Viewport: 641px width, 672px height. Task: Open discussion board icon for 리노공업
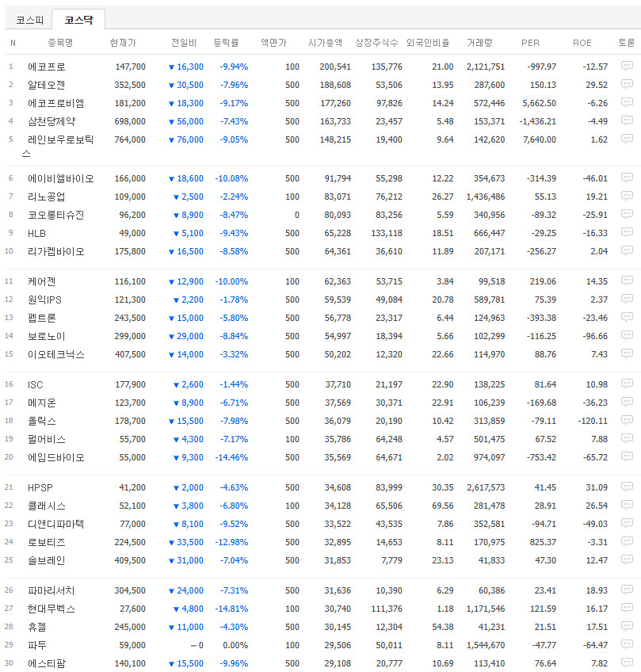627,196
